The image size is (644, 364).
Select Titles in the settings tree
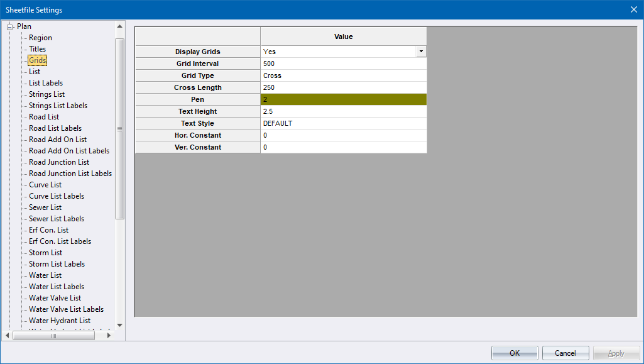37,49
